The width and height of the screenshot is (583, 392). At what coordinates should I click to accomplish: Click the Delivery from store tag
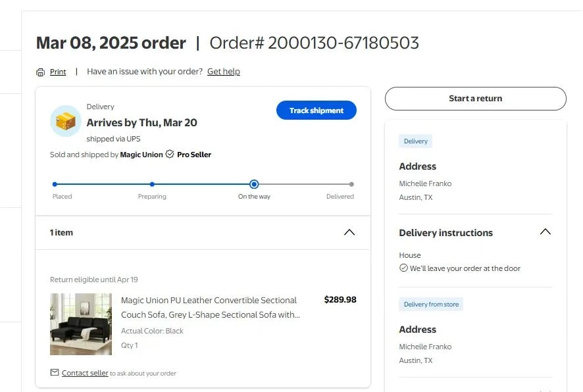[x=431, y=305]
